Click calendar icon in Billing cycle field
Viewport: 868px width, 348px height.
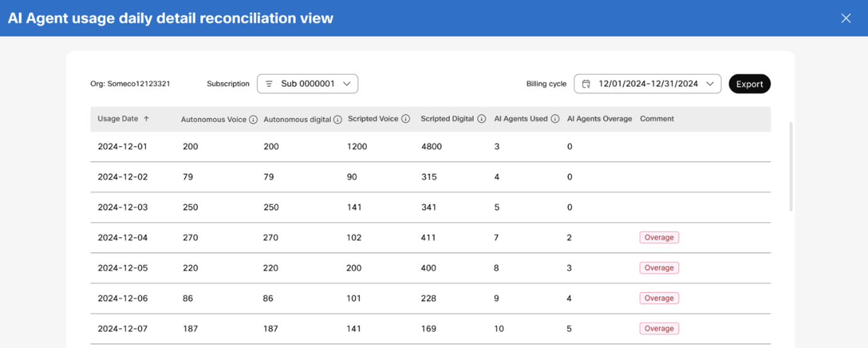(x=586, y=84)
